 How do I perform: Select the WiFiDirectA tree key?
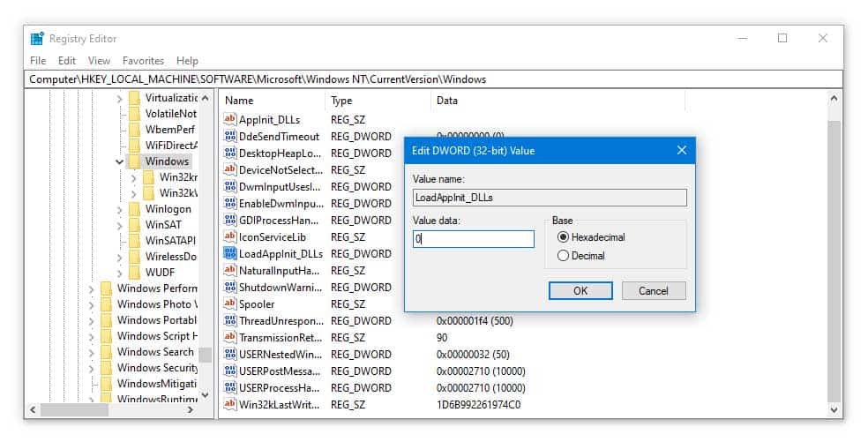pos(171,145)
